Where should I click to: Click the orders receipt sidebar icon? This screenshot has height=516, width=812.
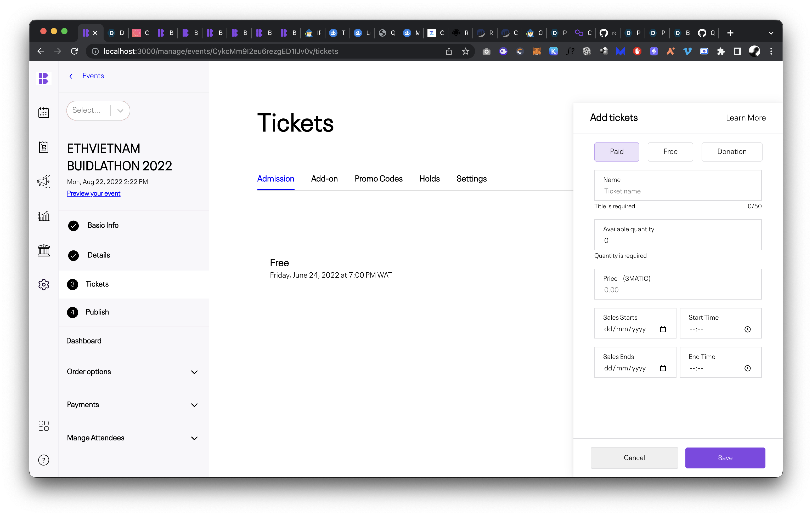[43, 147]
